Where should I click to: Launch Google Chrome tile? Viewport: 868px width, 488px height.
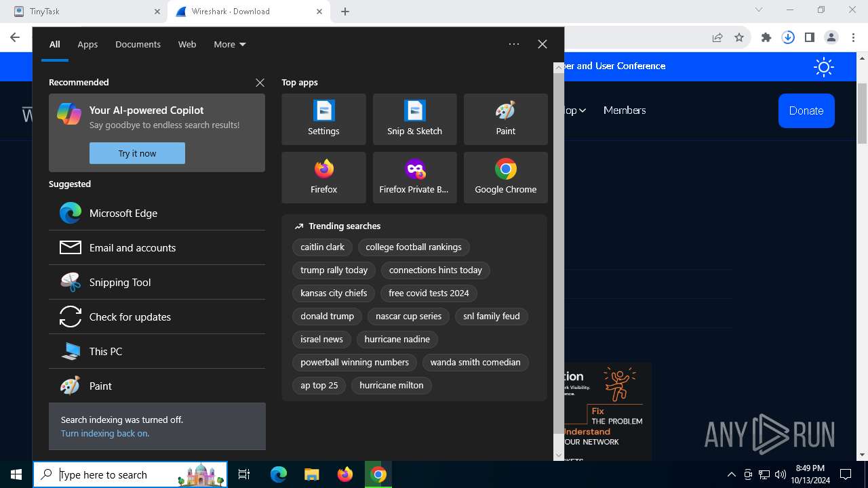505,178
